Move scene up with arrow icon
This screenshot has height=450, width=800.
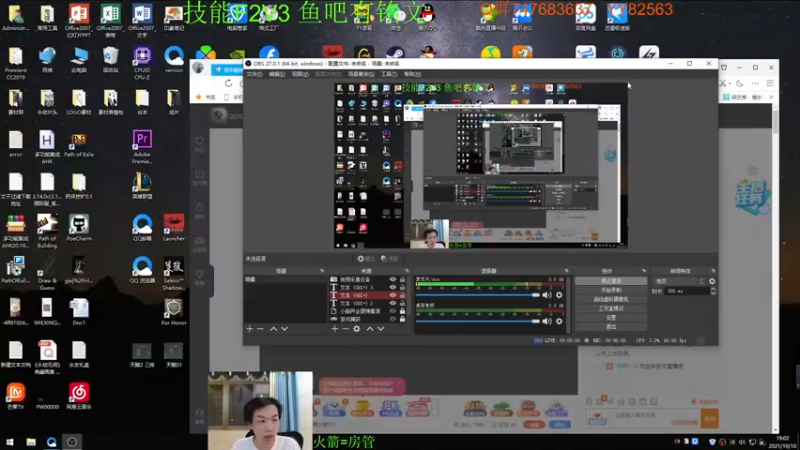[x=273, y=329]
